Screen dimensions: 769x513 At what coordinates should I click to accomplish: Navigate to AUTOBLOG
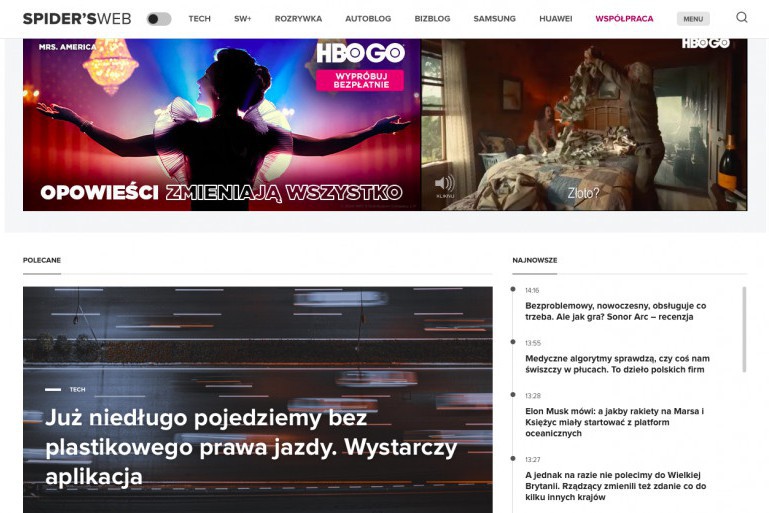pyautogui.click(x=368, y=19)
